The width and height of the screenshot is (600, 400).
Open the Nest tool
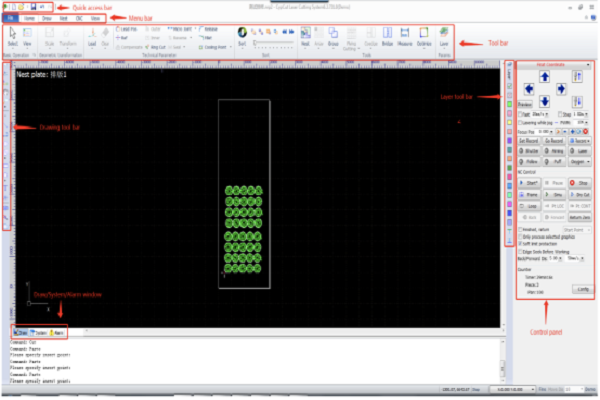coord(305,37)
